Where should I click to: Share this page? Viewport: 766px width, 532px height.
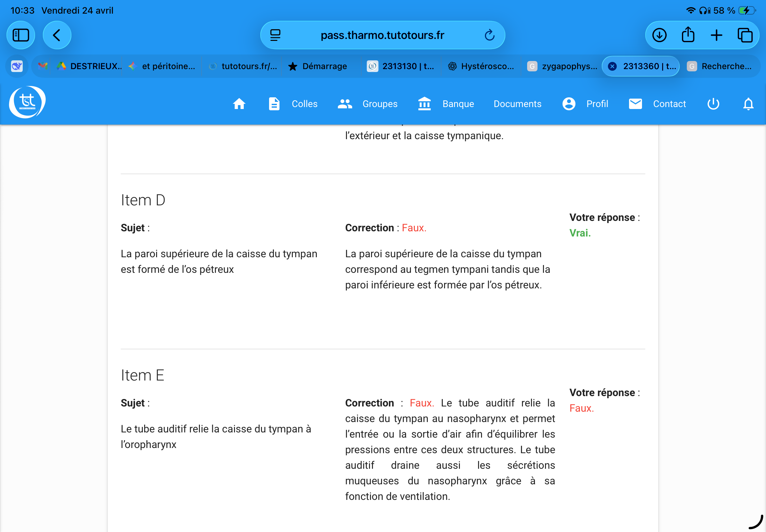click(x=688, y=35)
